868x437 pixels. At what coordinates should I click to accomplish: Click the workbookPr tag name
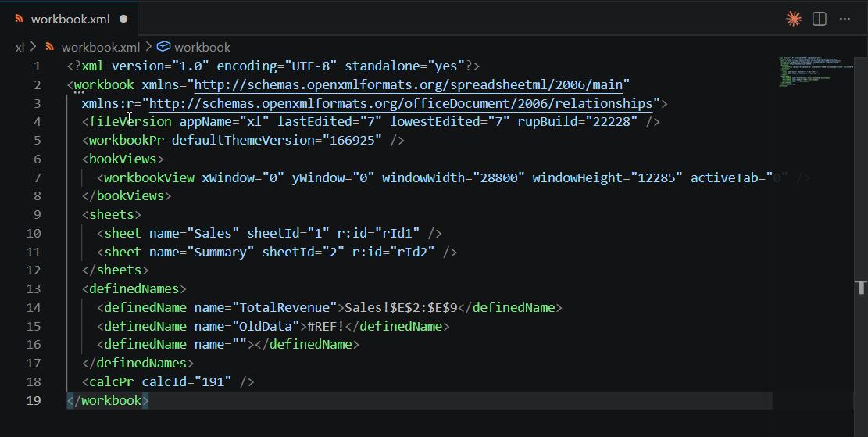[127, 140]
